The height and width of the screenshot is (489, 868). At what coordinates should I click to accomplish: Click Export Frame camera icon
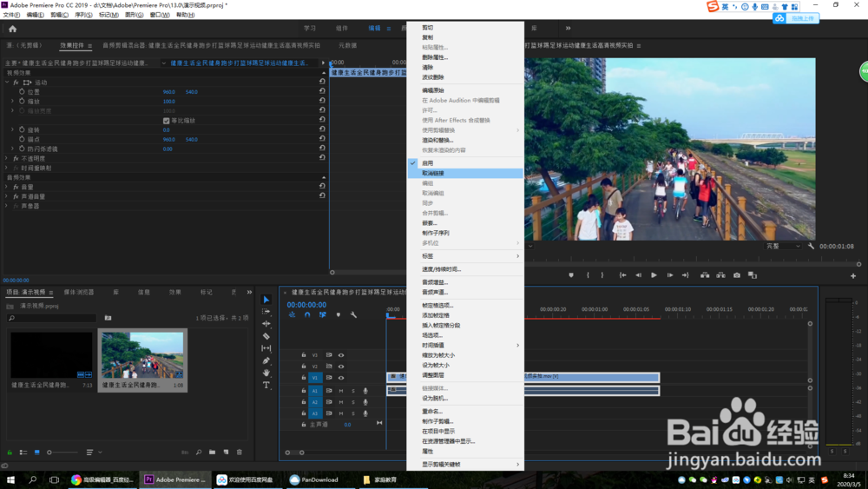(x=737, y=274)
